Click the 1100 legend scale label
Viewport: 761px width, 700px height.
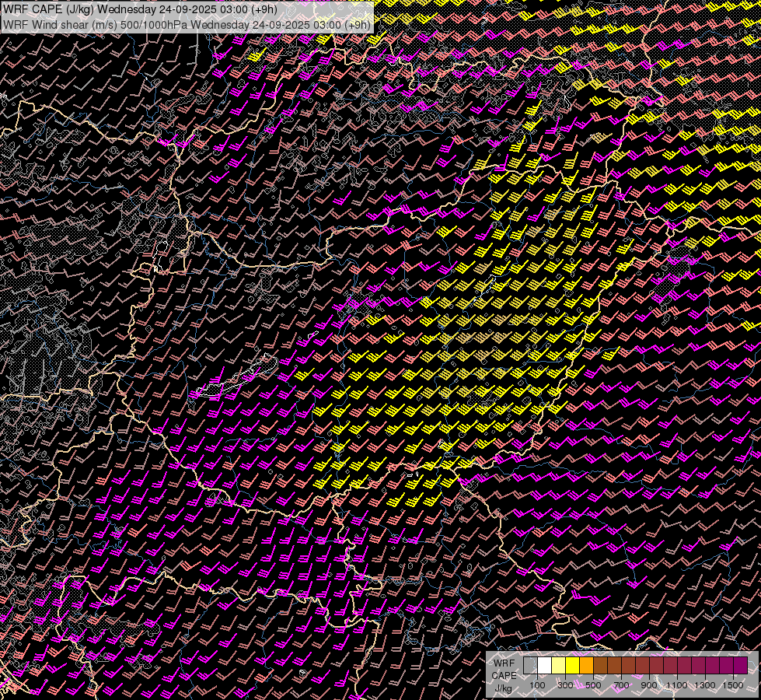tap(677, 684)
